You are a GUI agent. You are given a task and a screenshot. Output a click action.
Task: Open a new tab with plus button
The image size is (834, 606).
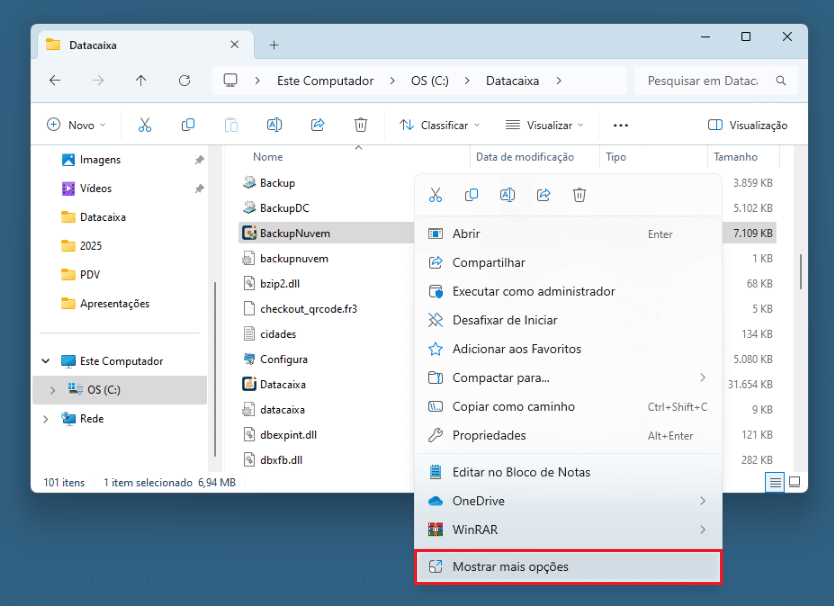tap(274, 45)
